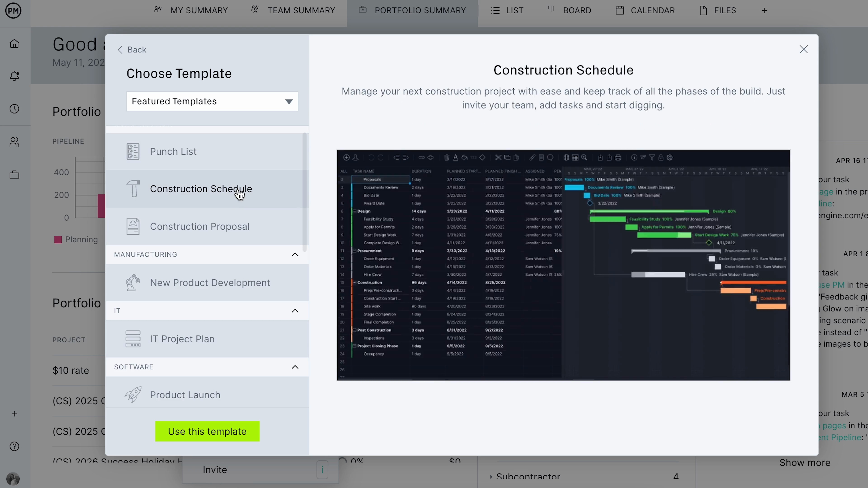Collapse the IT template section
The height and width of the screenshot is (488, 868).
295,311
